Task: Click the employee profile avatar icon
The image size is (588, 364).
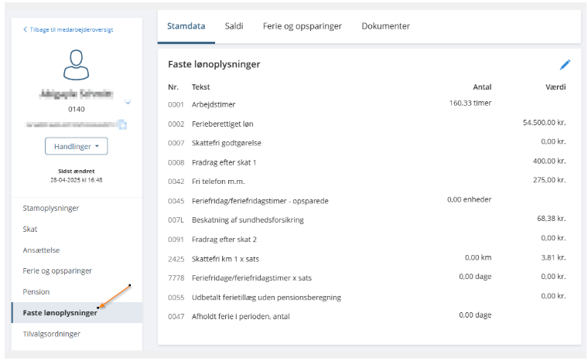Action: [77, 65]
